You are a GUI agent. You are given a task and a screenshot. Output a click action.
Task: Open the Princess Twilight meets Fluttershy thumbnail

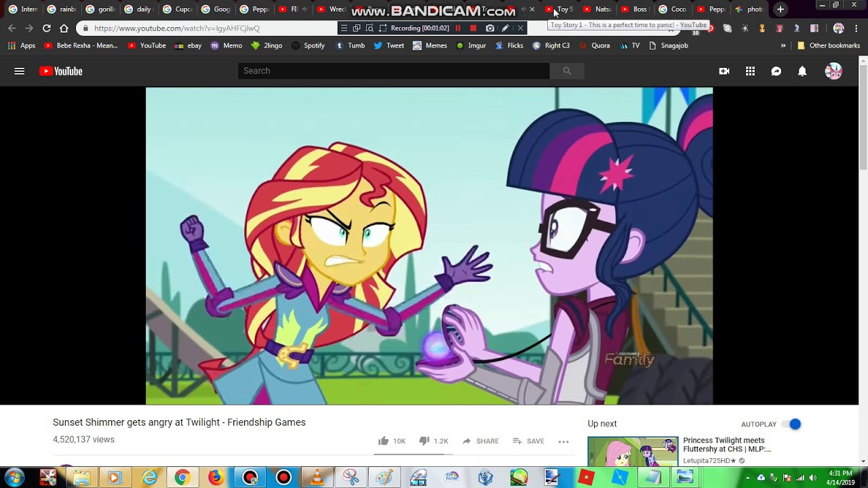pos(633,451)
